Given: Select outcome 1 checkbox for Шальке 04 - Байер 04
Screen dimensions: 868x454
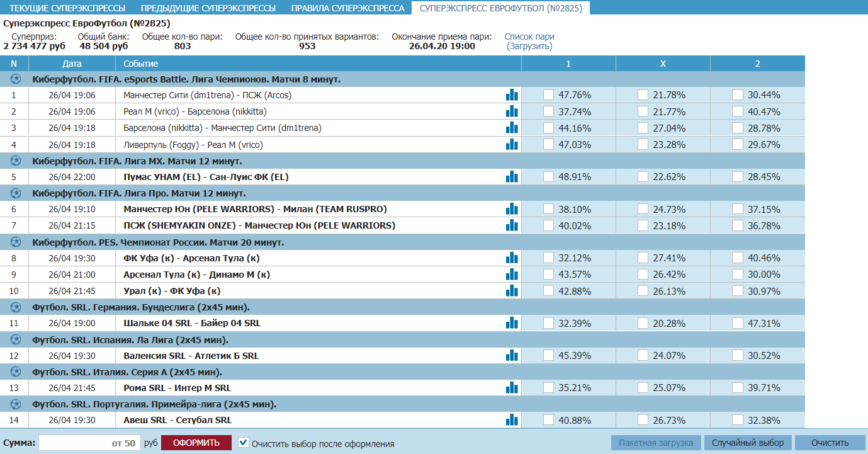Looking at the screenshot, I should 549,323.
